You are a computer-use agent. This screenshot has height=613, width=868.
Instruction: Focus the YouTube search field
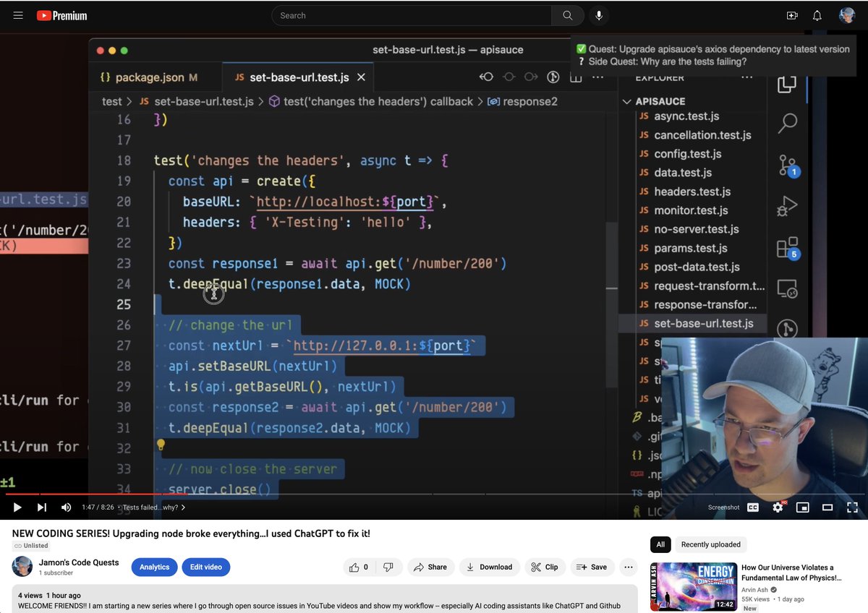(x=412, y=15)
